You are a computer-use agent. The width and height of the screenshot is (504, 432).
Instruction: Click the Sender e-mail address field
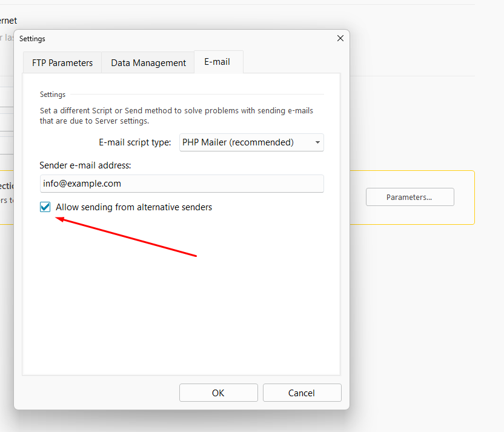click(x=181, y=184)
